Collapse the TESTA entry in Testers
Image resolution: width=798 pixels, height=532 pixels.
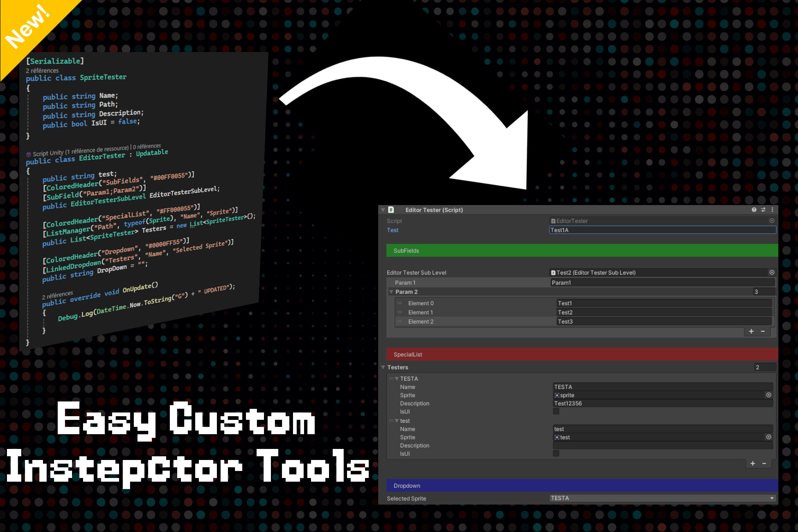click(398, 379)
